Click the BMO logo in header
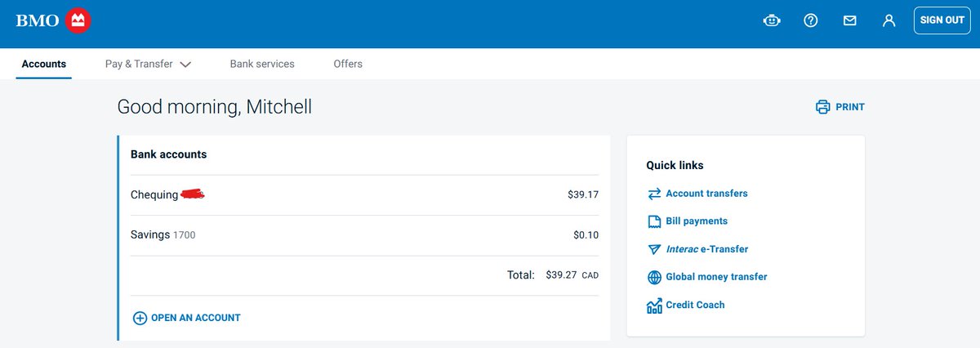This screenshot has height=348, width=980. click(x=53, y=20)
